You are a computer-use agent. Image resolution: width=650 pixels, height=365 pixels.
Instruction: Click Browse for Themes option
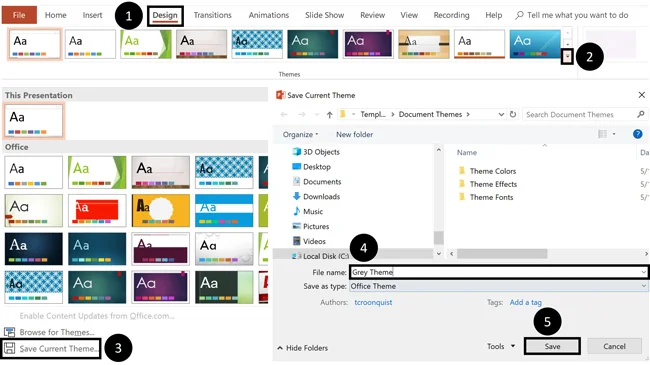[49, 332]
